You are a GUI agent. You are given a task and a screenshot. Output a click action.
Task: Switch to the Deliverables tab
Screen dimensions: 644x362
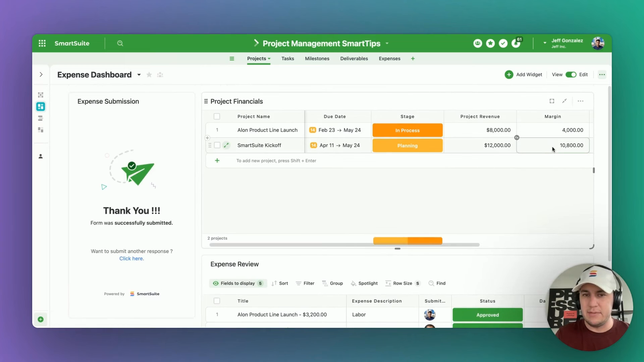pos(354,59)
